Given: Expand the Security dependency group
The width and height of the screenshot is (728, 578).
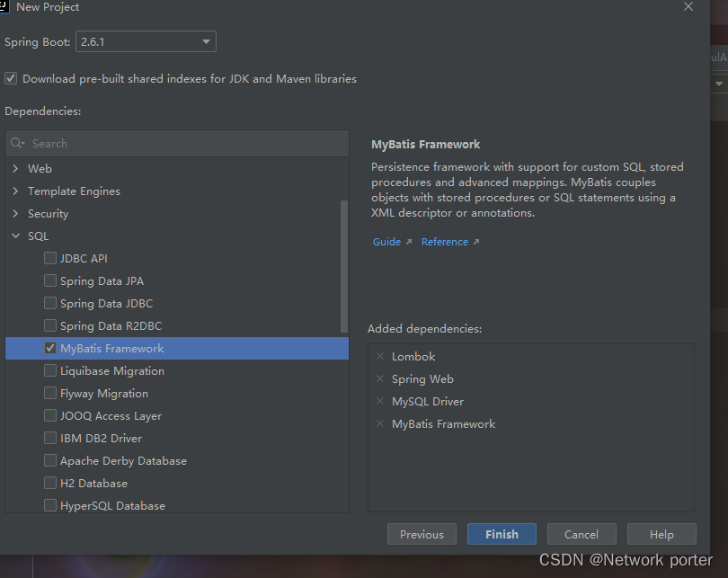Looking at the screenshot, I should (x=15, y=213).
